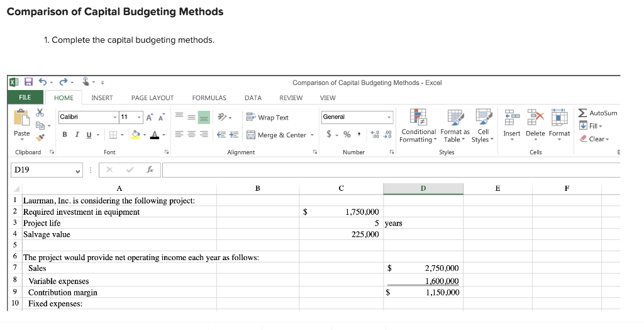Apply accounting dollar number format

(x=329, y=134)
